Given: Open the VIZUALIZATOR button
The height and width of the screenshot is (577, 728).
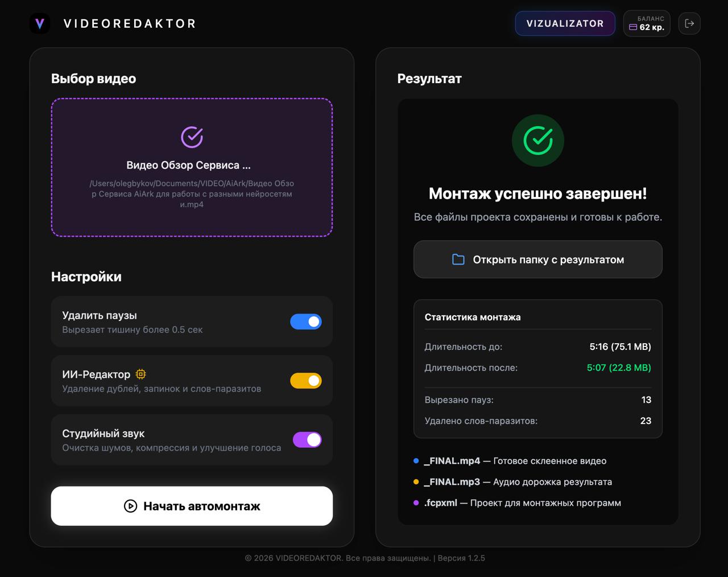Looking at the screenshot, I should point(565,23).
